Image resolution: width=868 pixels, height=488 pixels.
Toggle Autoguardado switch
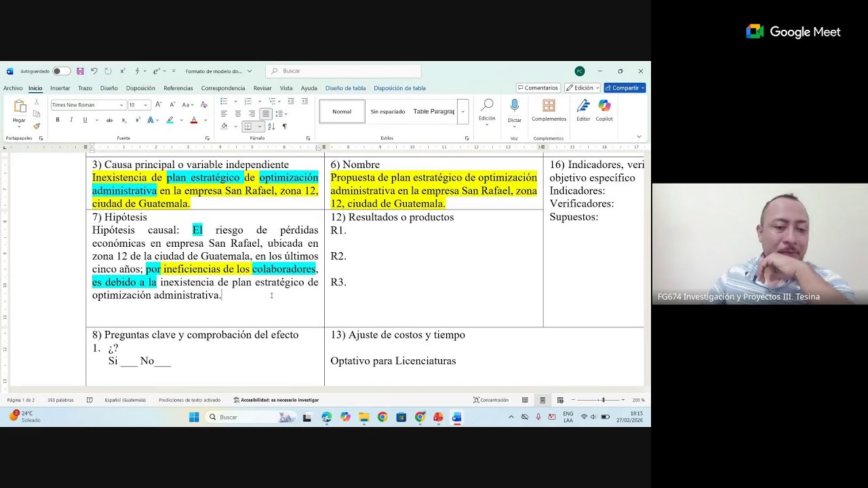click(61, 71)
